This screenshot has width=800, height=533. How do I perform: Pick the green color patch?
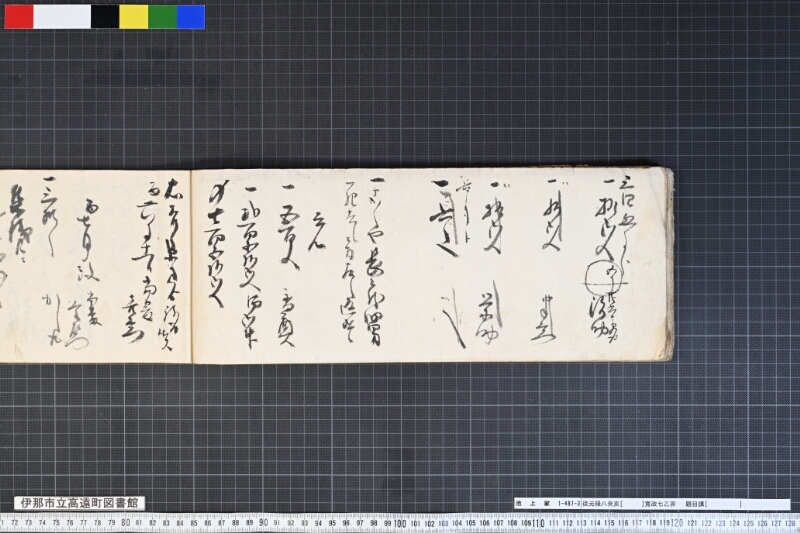[x=163, y=16]
